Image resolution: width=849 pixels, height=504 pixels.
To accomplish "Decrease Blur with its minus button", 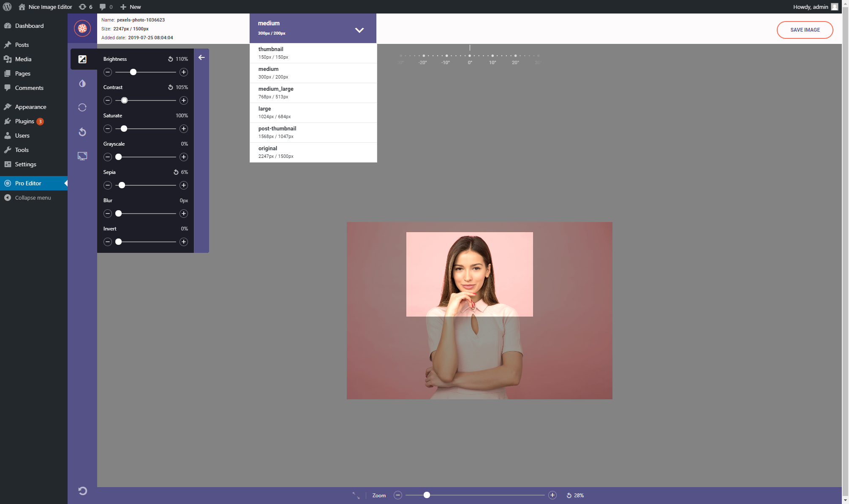I will [108, 214].
